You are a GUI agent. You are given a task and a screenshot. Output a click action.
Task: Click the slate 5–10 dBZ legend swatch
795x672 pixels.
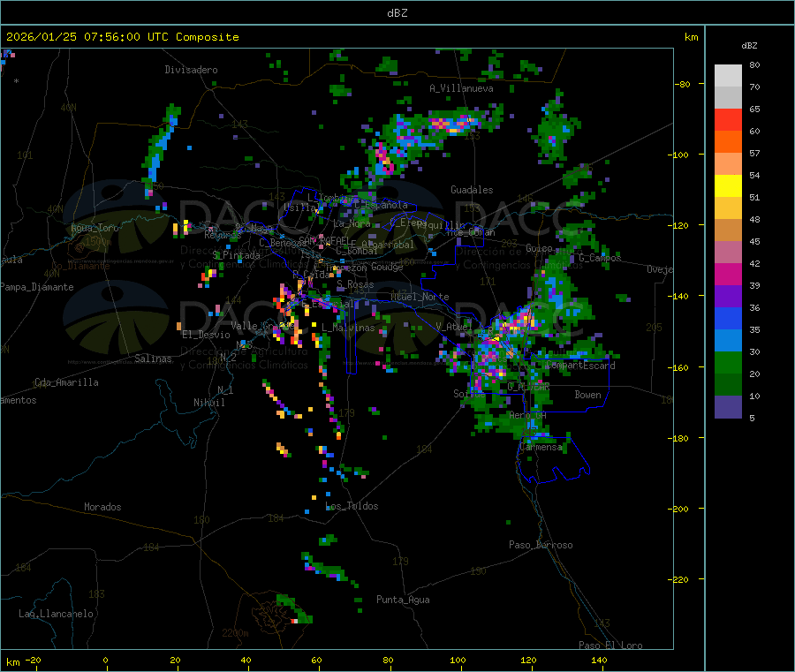pyautogui.click(x=728, y=407)
